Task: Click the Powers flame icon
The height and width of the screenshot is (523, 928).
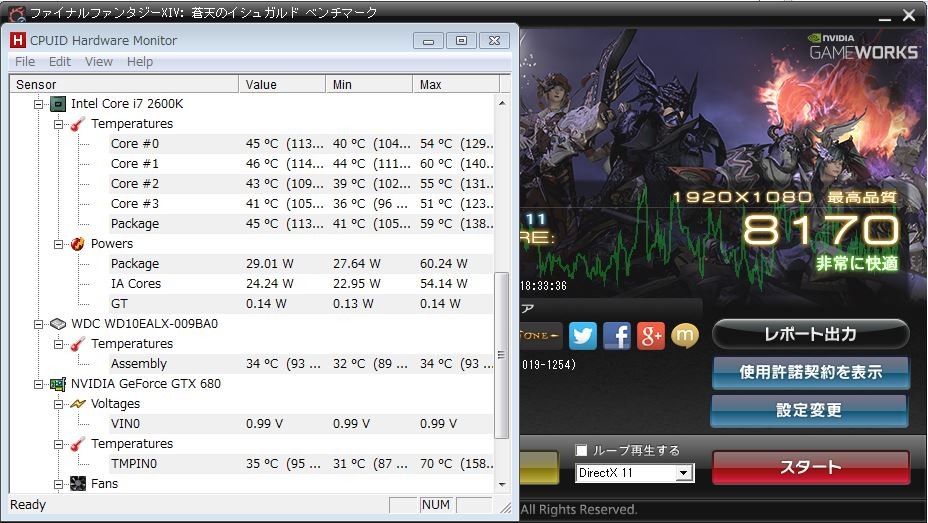Action: point(78,244)
